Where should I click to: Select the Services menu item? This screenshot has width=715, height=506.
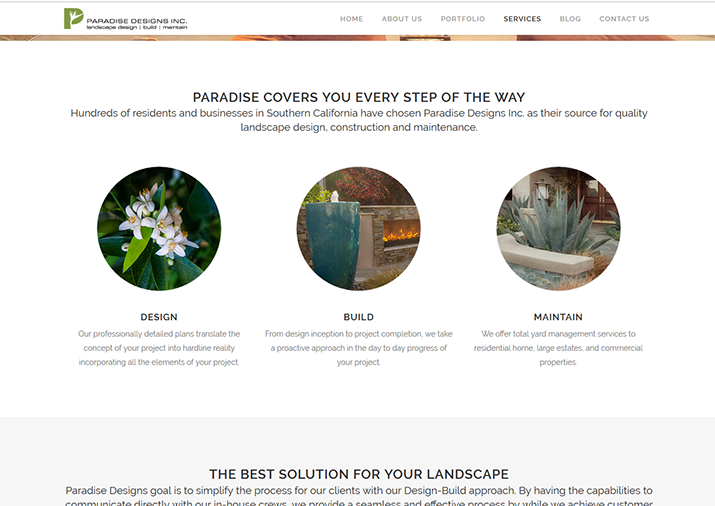[522, 19]
